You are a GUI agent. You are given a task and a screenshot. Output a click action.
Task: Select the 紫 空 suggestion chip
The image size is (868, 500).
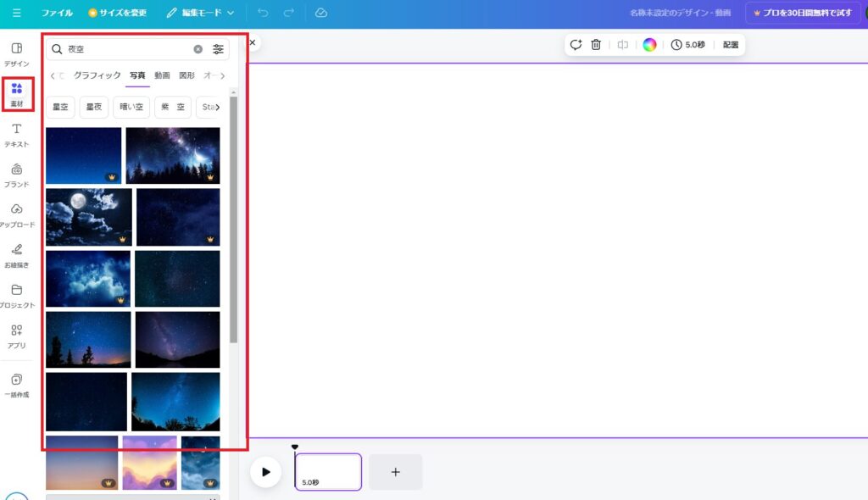pos(173,107)
